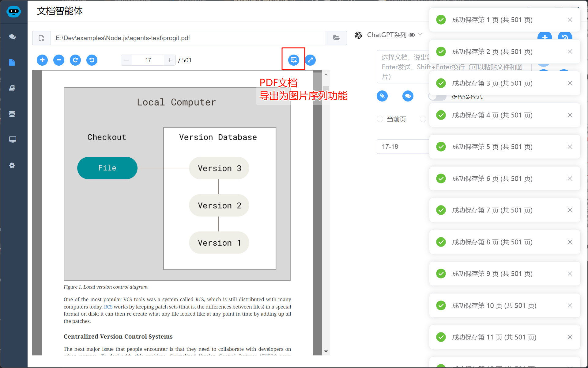The height and width of the screenshot is (368, 588).
Task: Dismiss the 成功保存第 1 页 notification
Action: (x=570, y=20)
